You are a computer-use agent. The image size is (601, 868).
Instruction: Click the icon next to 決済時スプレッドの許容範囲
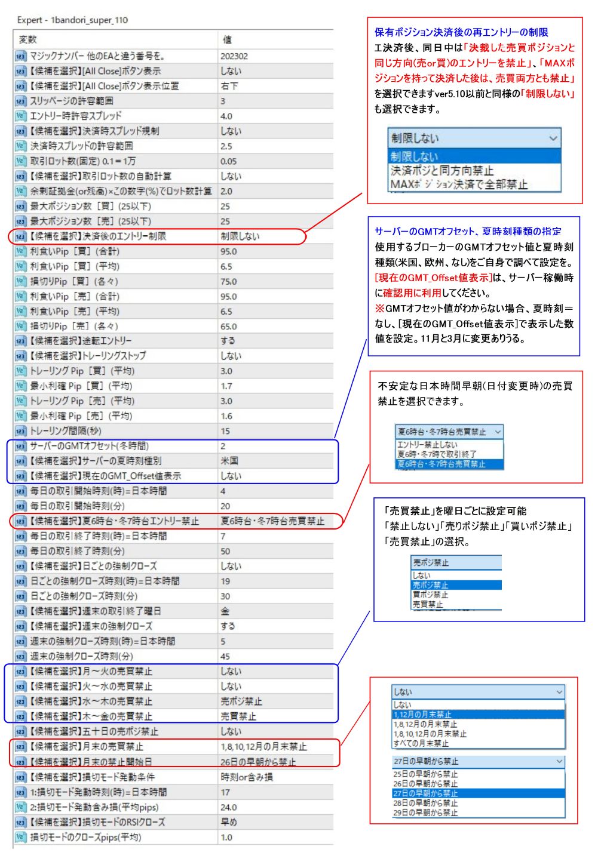[x=20, y=146]
